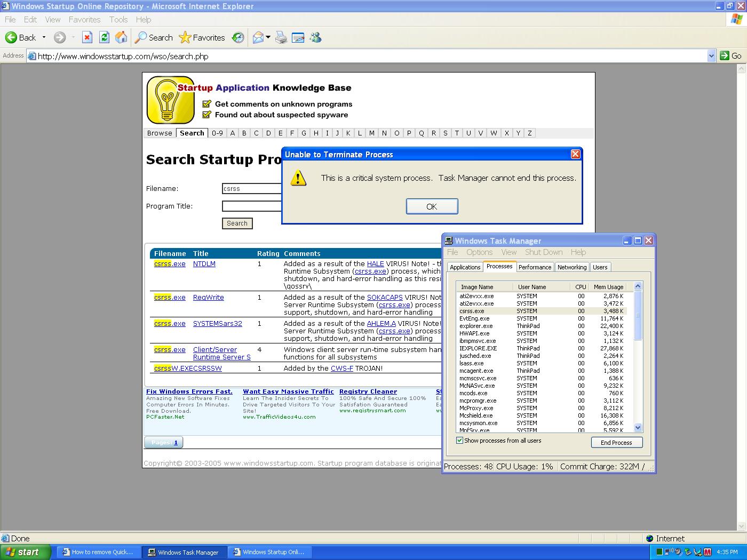Click the green Go arrow button
This screenshot has height=560, width=747.
click(725, 55)
